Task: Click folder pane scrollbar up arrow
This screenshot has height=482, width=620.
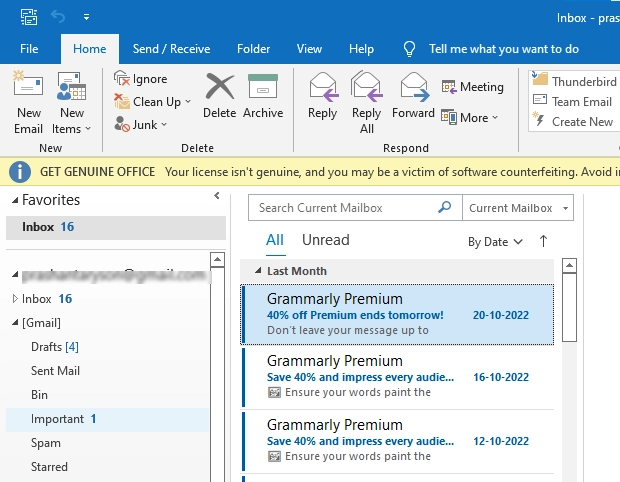Action: coord(217,260)
